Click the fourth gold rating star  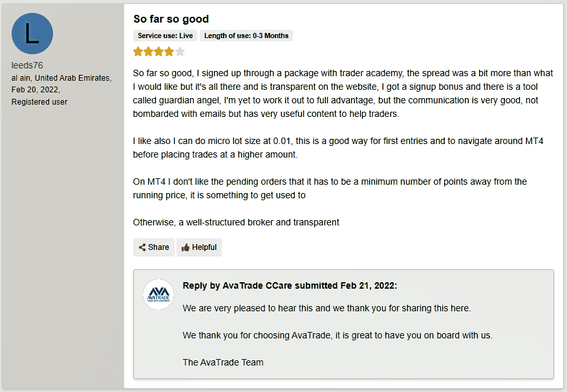169,52
